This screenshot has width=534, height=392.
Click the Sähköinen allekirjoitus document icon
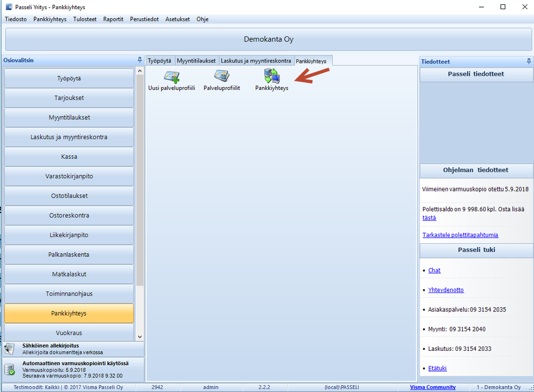10,349
